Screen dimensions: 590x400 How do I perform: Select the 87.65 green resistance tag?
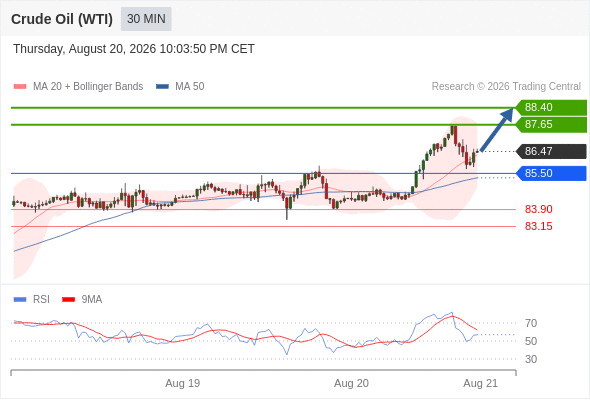pos(551,125)
